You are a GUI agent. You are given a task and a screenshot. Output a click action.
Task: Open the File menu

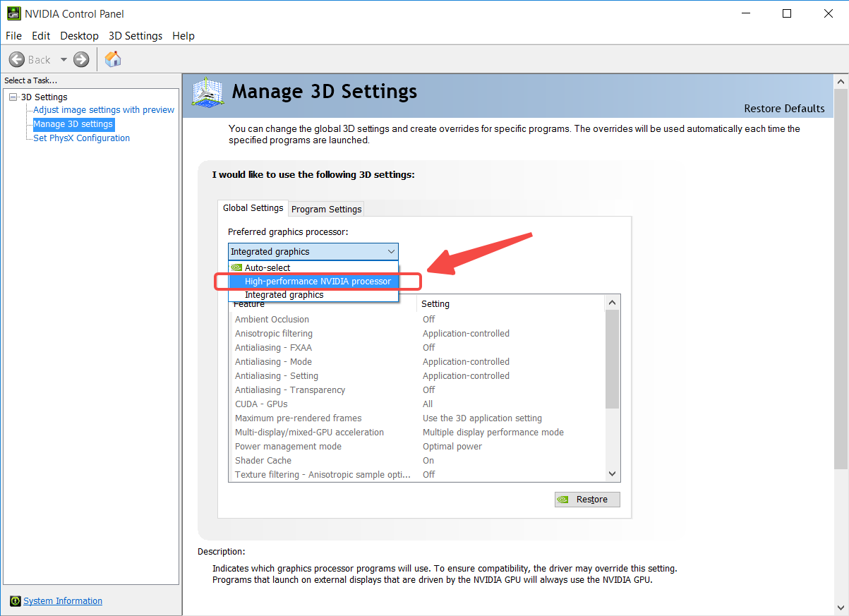tap(13, 35)
